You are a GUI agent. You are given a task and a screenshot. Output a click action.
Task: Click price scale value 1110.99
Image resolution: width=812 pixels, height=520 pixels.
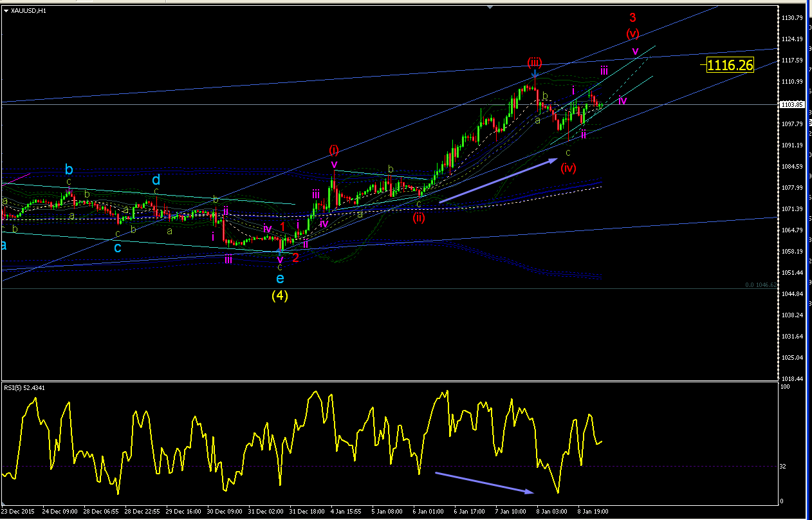pyautogui.click(x=792, y=82)
